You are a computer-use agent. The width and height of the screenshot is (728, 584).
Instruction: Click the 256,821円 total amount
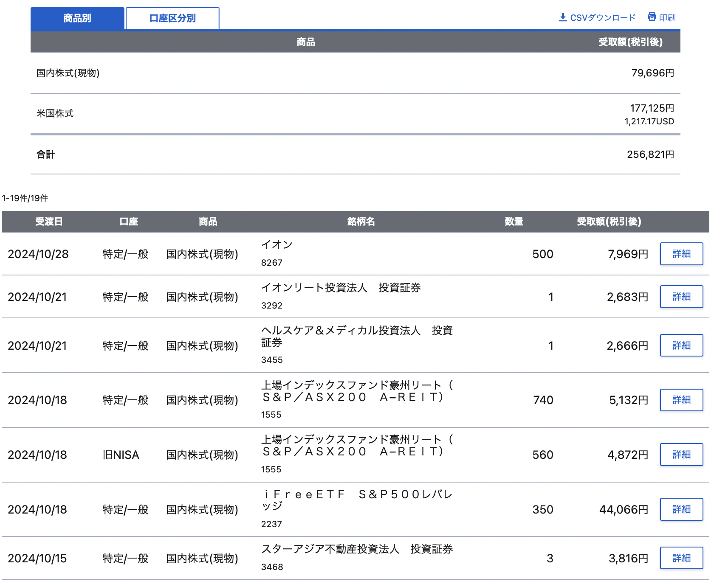coord(651,154)
